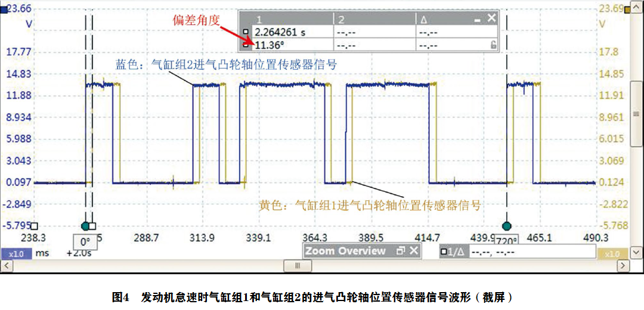Click the blue channel A marker square

click(4, 11)
